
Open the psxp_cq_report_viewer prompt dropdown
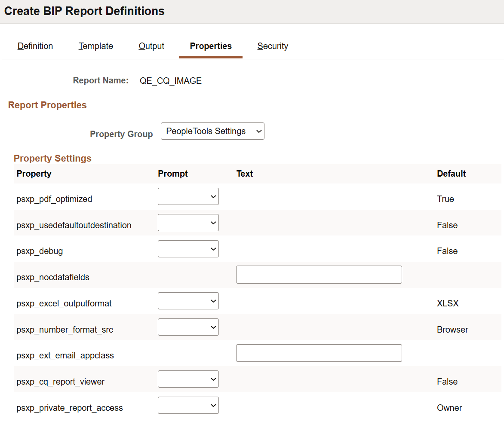[x=188, y=379]
